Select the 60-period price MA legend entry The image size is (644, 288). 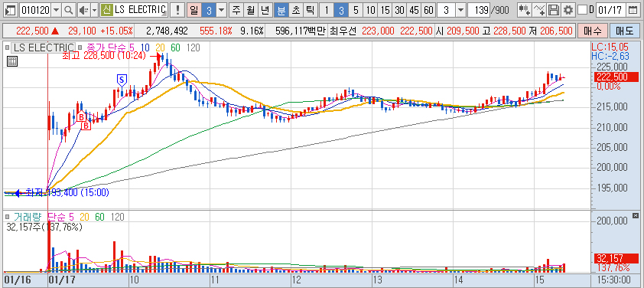[175, 47]
